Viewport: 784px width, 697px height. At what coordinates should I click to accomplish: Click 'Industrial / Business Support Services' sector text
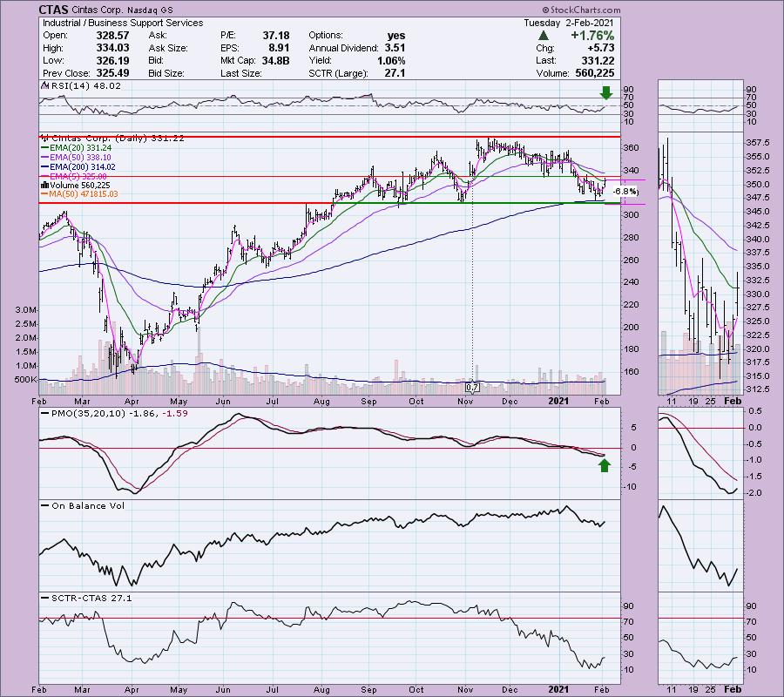tap(123, 23)
